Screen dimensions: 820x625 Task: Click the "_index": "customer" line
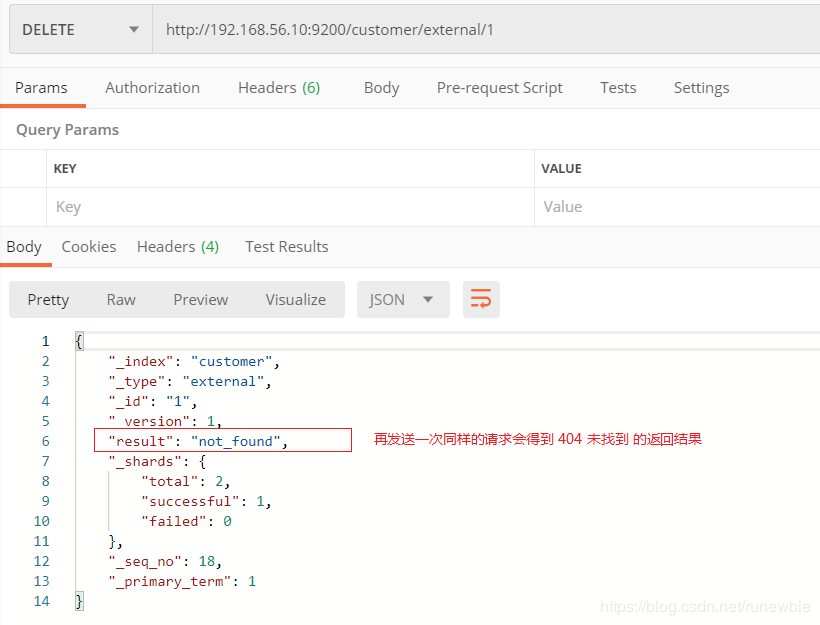pos(194,361)
